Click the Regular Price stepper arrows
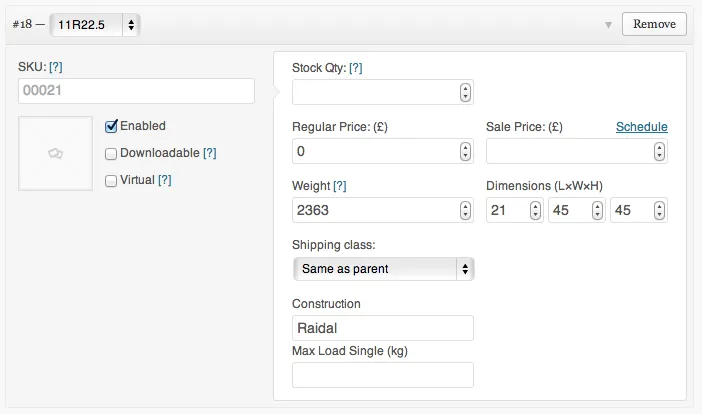 click(x=465, y=152)
